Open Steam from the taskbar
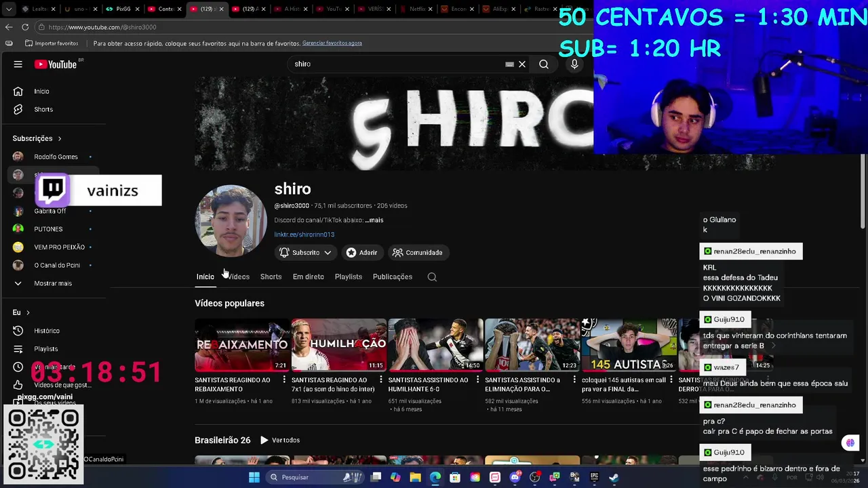Screen dimensions: 868x488 [614, 477]
